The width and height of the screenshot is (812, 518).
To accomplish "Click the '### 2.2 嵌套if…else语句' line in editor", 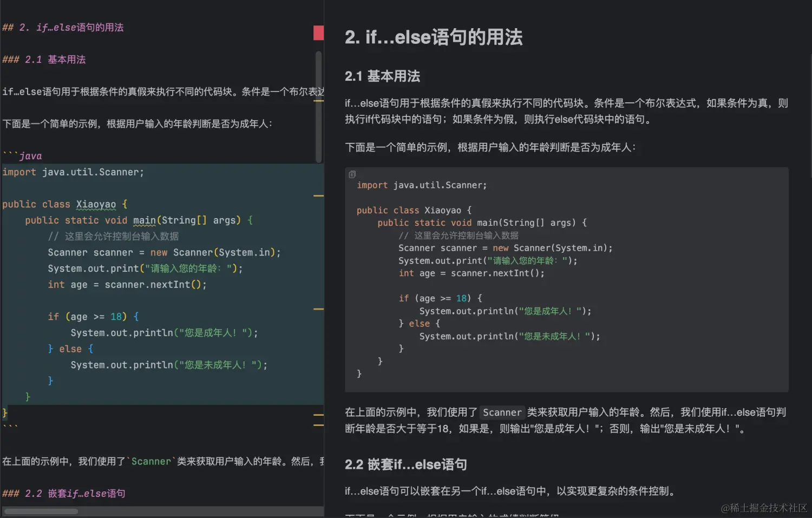I will pos(64,494).
